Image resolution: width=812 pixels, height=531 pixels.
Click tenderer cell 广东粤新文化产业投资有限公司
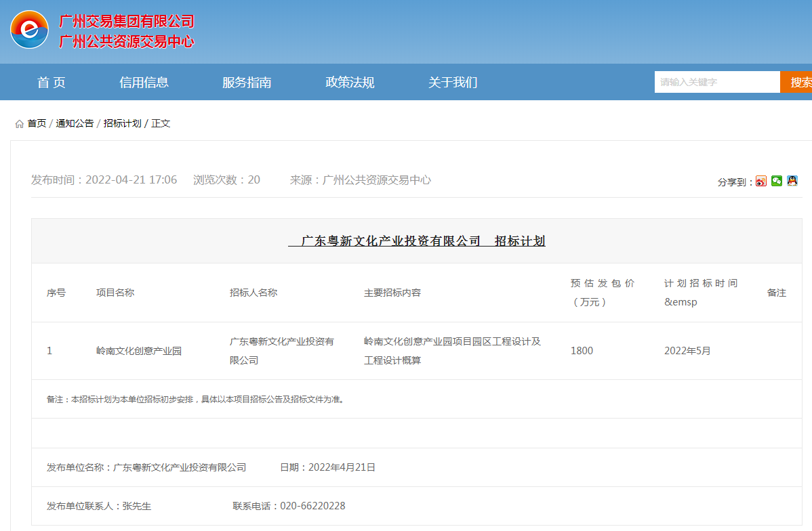[x=282, y=351]
